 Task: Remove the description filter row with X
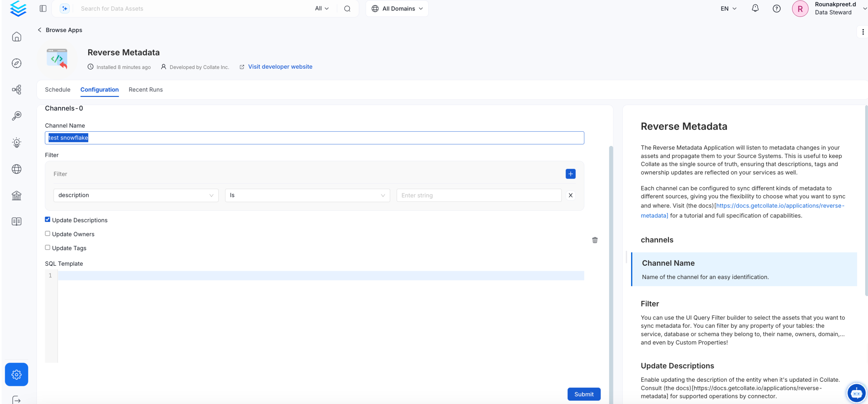(570, 195)
